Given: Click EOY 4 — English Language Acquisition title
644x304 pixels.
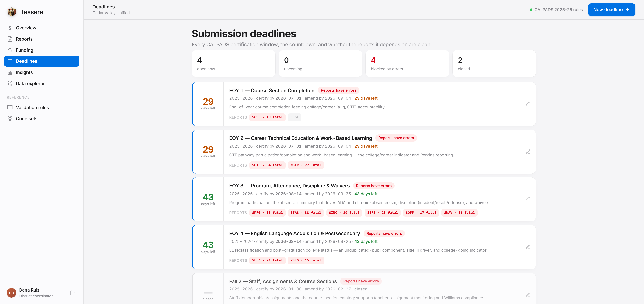Looking at the screenshot, I should coord(294,233).
